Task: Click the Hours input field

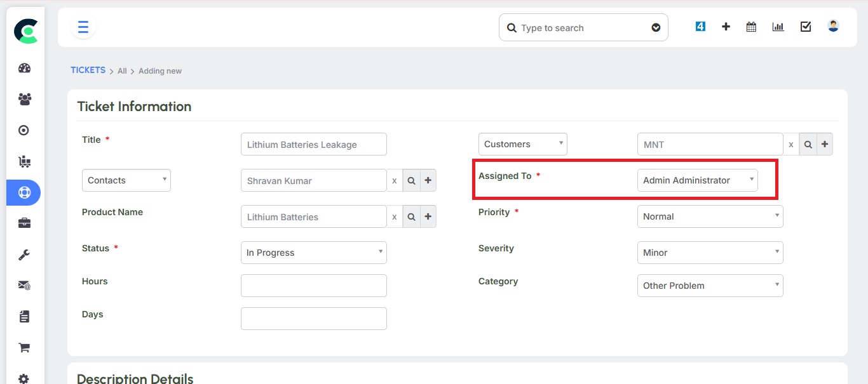Action: point(313,286)
